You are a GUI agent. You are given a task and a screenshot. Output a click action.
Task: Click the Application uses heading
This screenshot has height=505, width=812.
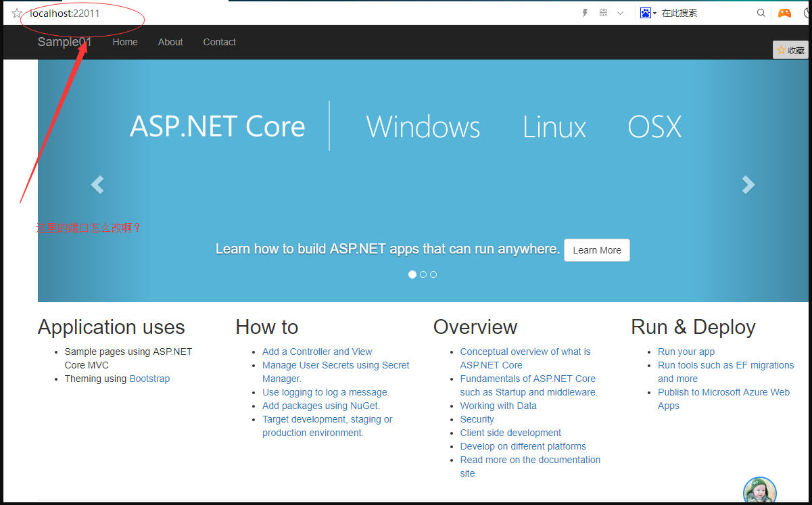(x=112, y=327)
